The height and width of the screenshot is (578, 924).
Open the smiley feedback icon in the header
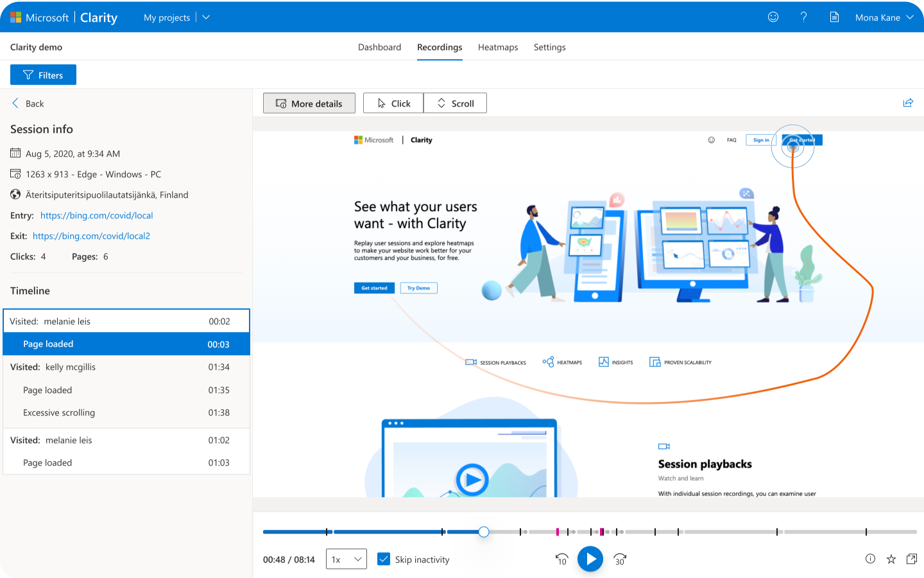point(773,17)
